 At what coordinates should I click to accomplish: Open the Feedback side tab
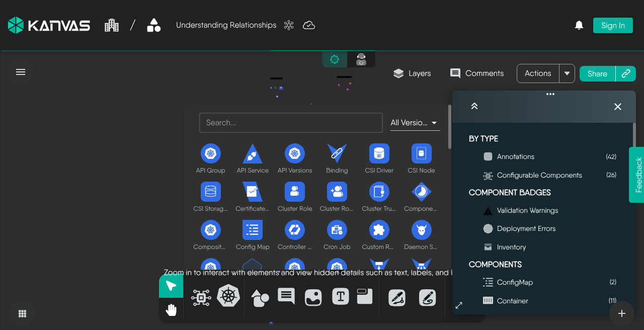point(637,175)
